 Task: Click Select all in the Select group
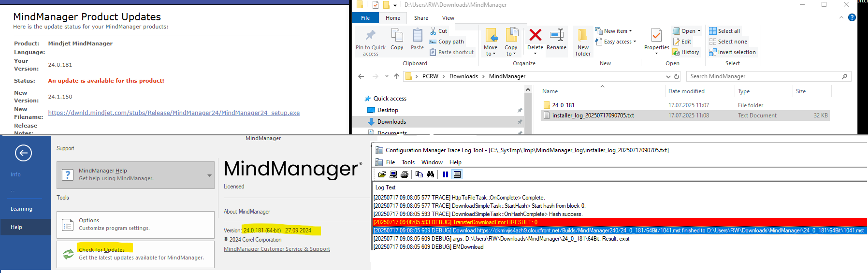[724, 31]
